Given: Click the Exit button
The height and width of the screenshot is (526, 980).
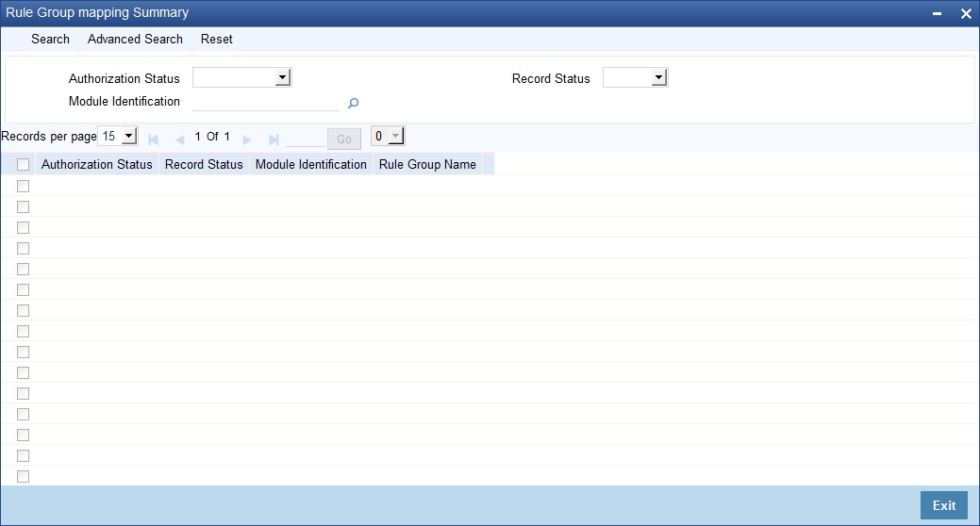Looking at the screenshot, I should [x=944, y=505].
